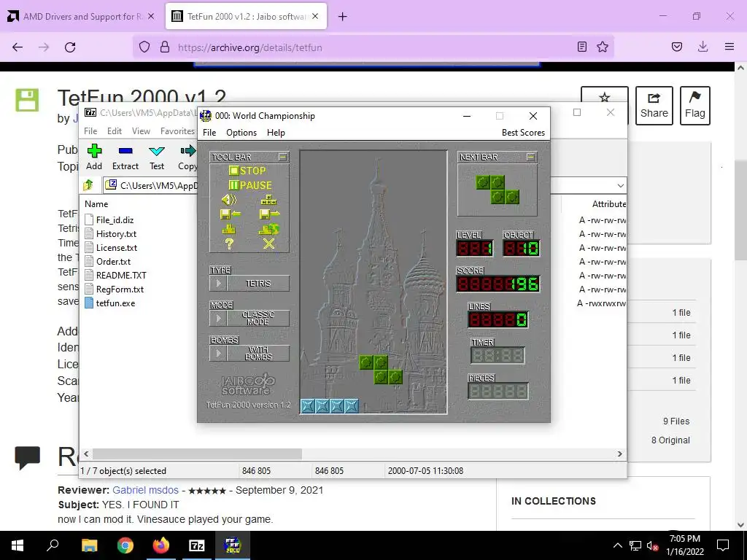Click the CLASSIC MODE button
The width and height of the screenshot is (747, 560).
tap(258, 318)
